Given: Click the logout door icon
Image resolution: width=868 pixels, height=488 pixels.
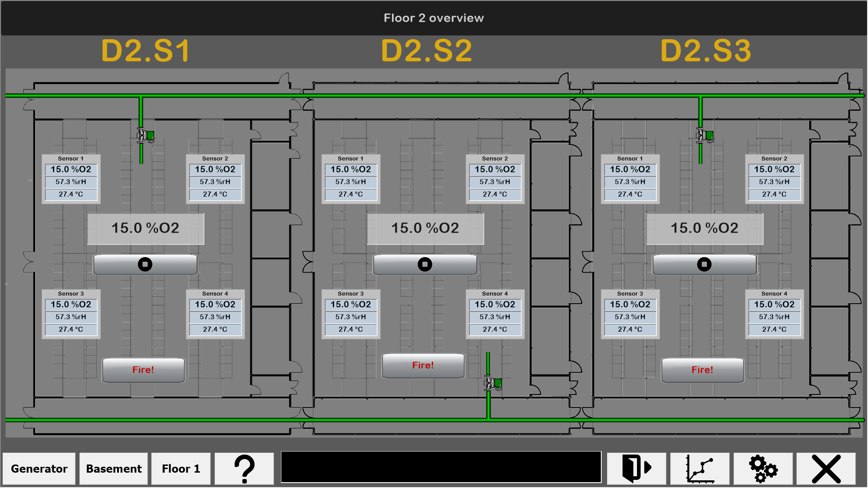Looking at the screenshot, I should pos(637,469).
